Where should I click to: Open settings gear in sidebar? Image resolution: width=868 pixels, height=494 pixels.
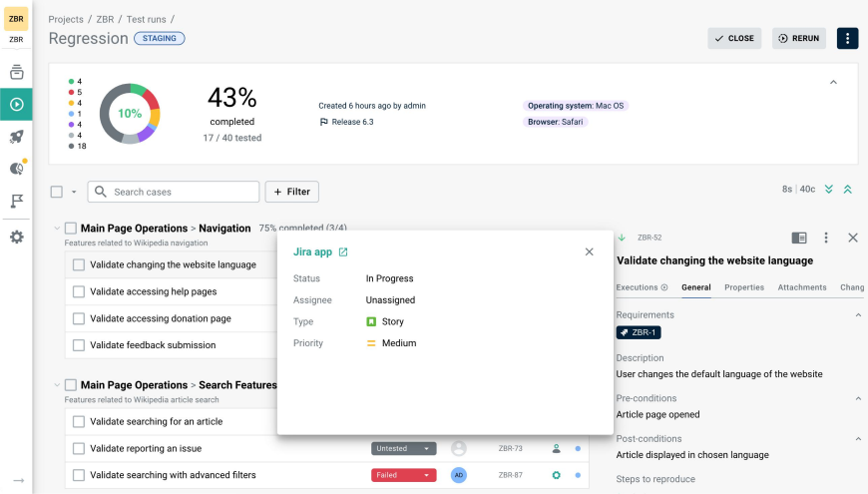[x=17, y=238]
